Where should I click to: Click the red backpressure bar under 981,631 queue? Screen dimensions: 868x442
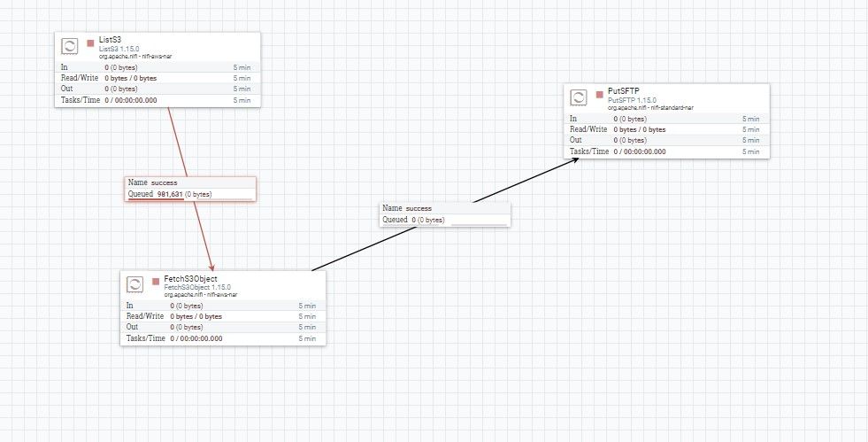click(156, 199)
